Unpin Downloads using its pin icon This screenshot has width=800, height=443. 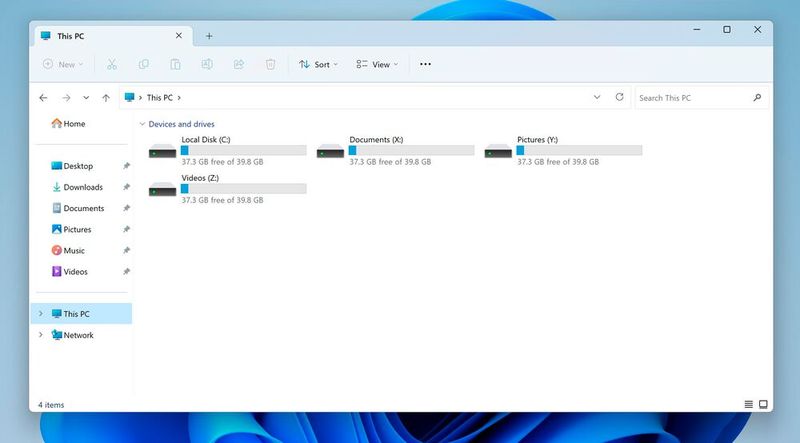click(x=127, y=187)
